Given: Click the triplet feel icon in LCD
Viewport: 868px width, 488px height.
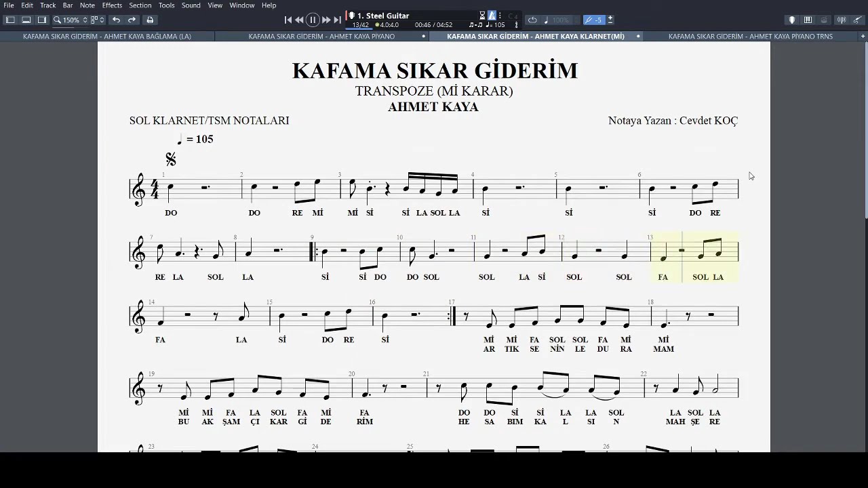Looking at the screenshot, I should [475, 25].
